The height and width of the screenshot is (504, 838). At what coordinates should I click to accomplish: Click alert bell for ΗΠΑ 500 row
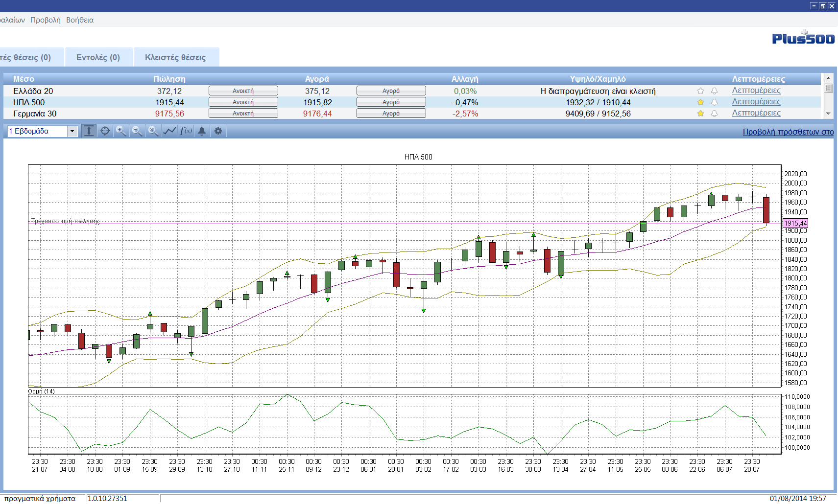(714, 102)
